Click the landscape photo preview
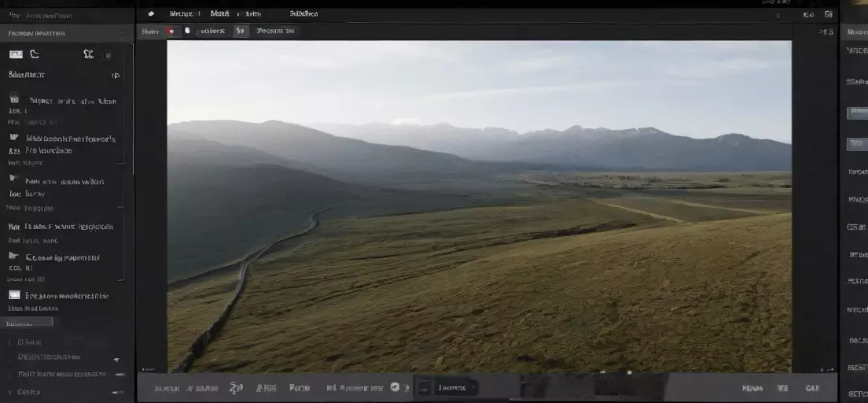The image size is (868, 403). [x=480, y=206]
